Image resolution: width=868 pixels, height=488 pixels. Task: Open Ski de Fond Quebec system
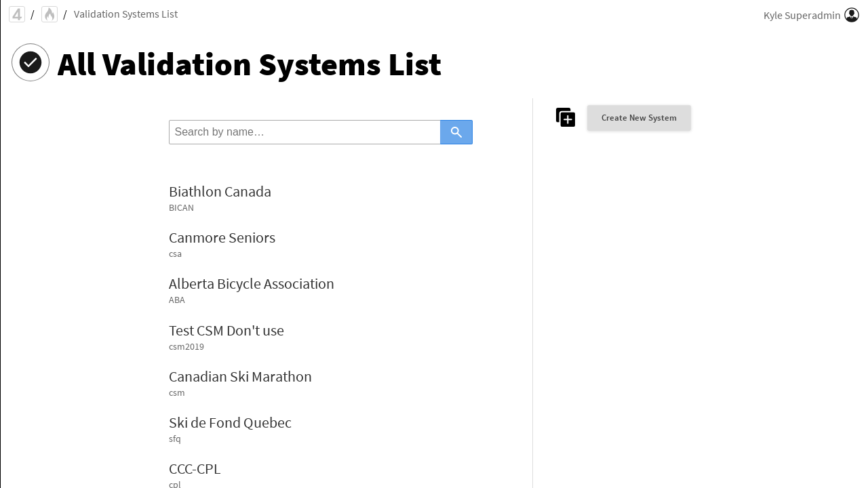230,423
